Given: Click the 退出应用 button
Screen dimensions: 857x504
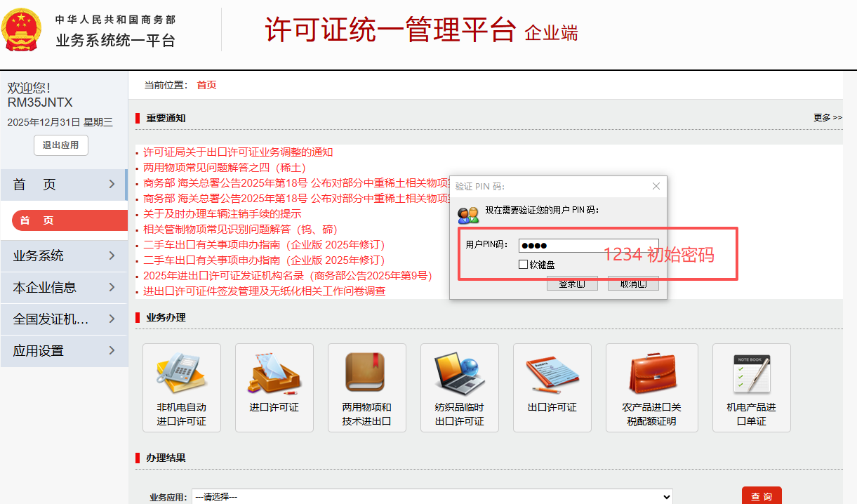Looking at the screenshot, I should pyautogui.click(x=61, y=145).
